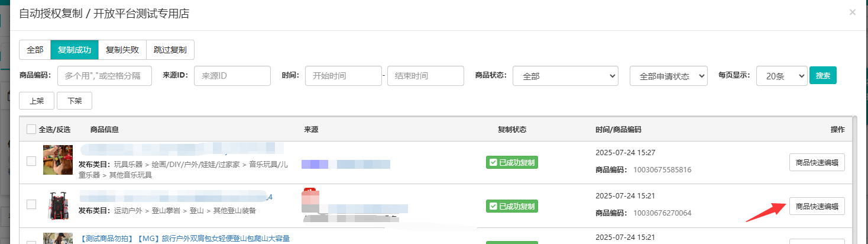Check the first product row checkbox

pos(31,160)
